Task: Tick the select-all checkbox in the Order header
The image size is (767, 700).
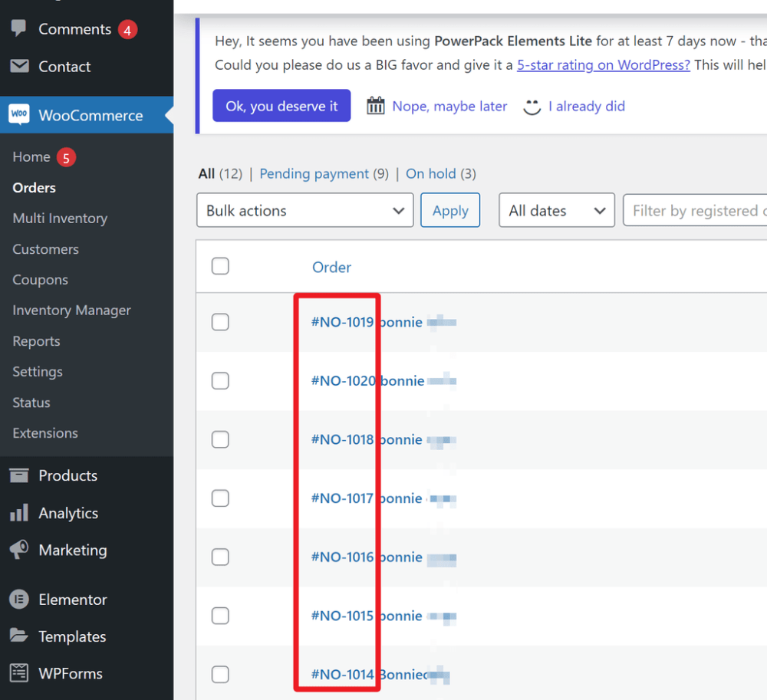Action: 220,266
